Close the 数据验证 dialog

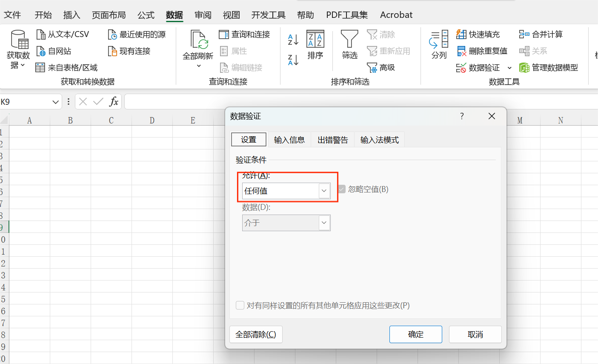492,116
